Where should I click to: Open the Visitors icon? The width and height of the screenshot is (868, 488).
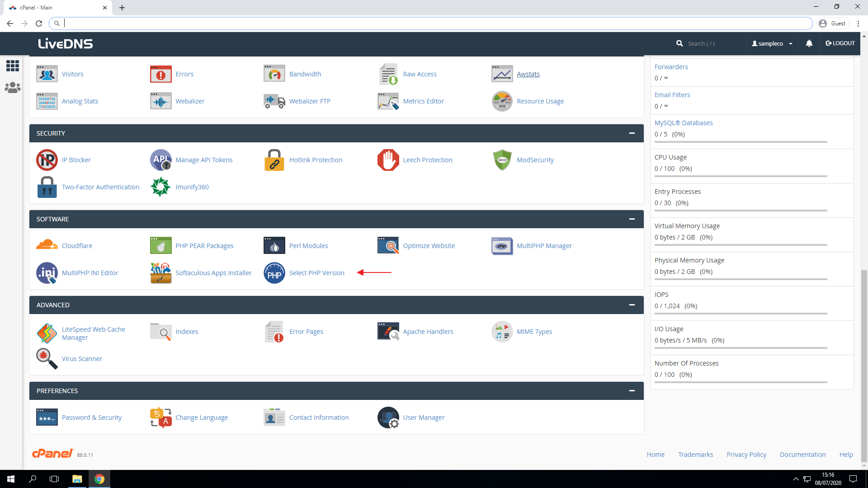click(47, 74)
